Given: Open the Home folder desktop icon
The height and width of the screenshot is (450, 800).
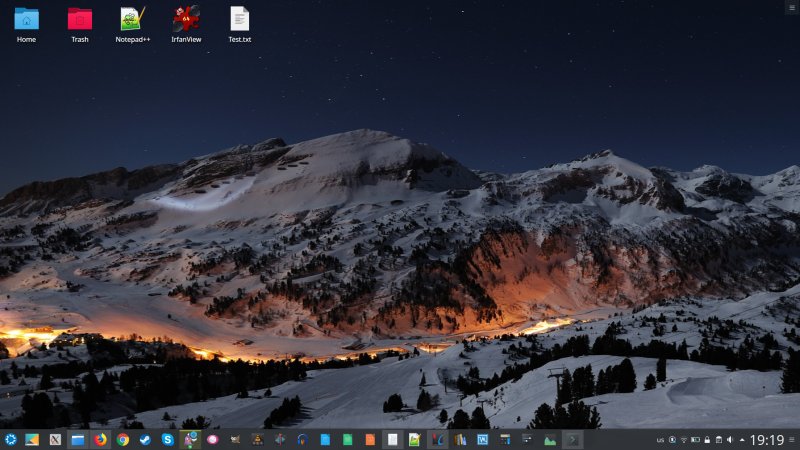Looking at the screenshot, I should coord(26,19).
